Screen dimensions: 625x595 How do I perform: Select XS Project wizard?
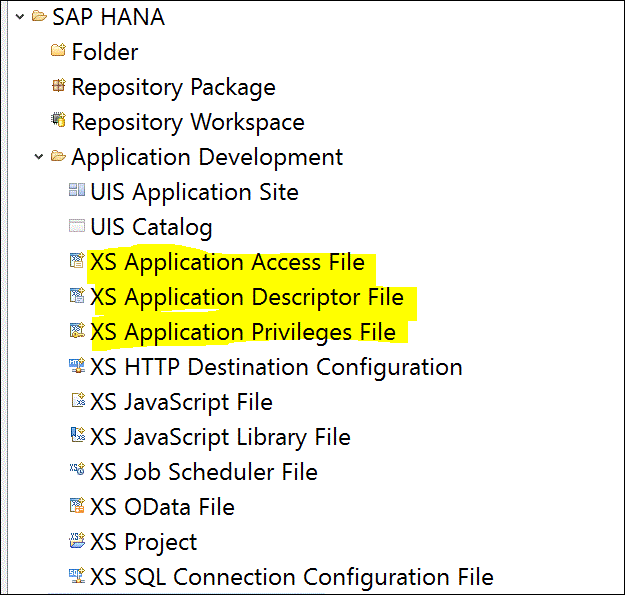point(144,542)
